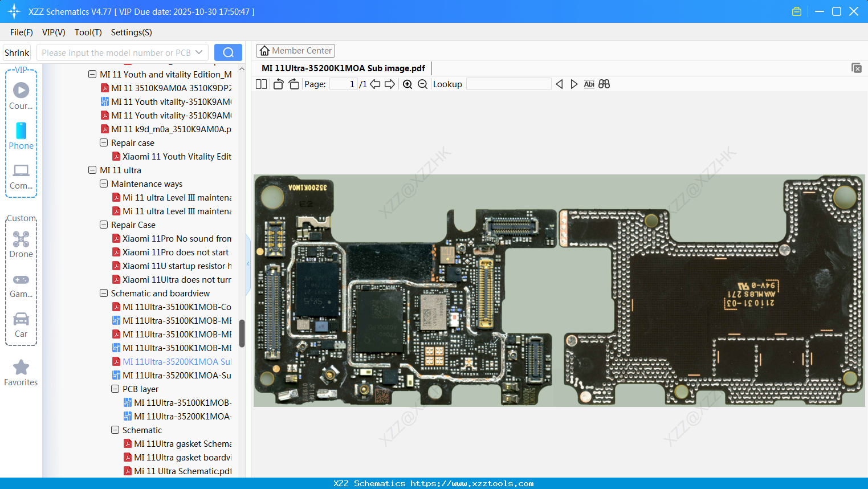The width and height of the screenshot is (868, 489).
Task: Select the Zoom In tool on the PDF toolbar
Action: click(x=407, y=84)
